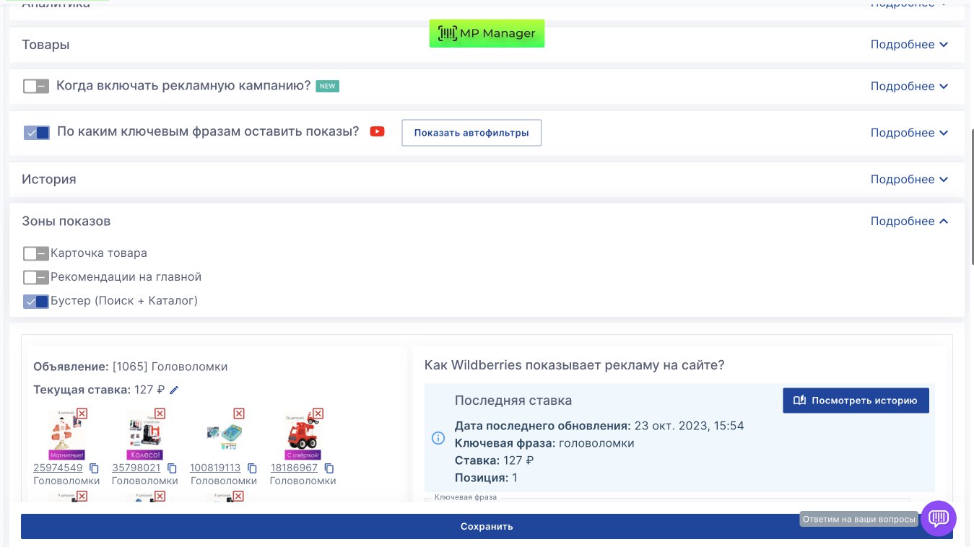
Task: Expand 'Подробнее' in the История section
Action: (908, 180)
